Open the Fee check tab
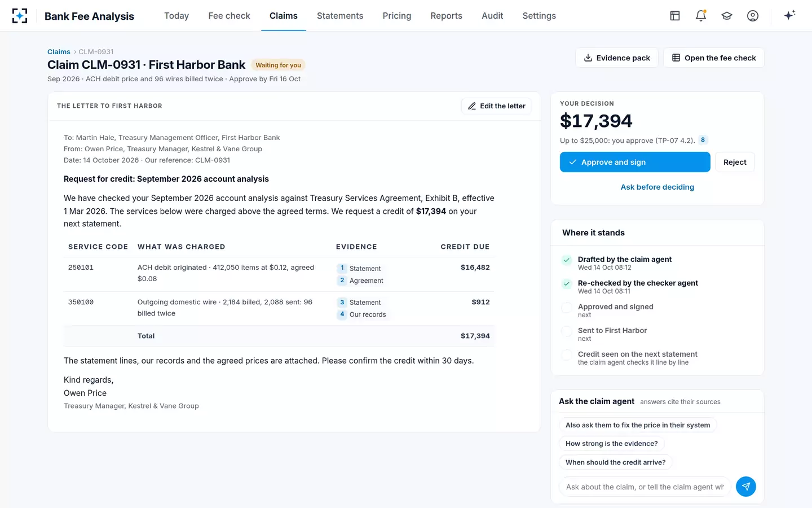This screenshot has height=508, width=812. click(229, 16)
